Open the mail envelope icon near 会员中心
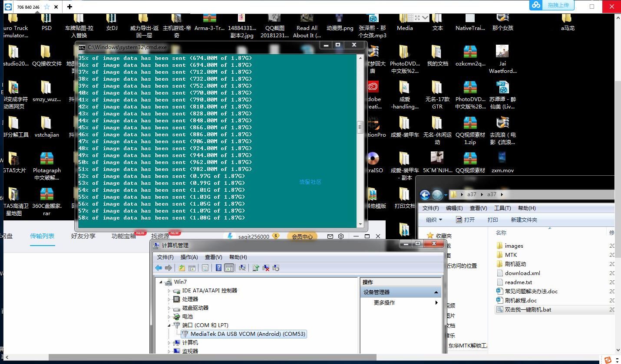 click(x=330, y=236)
